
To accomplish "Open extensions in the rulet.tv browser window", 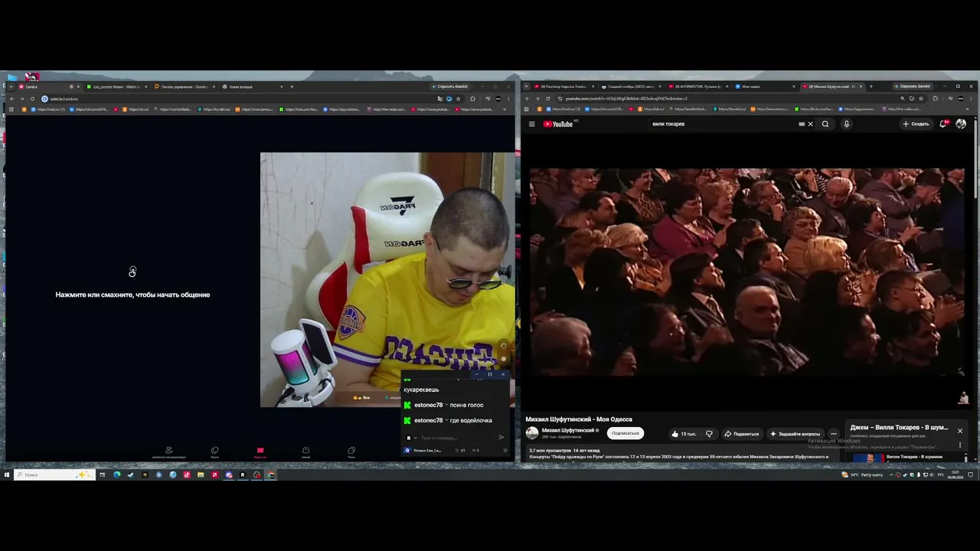I will [472, 99].
